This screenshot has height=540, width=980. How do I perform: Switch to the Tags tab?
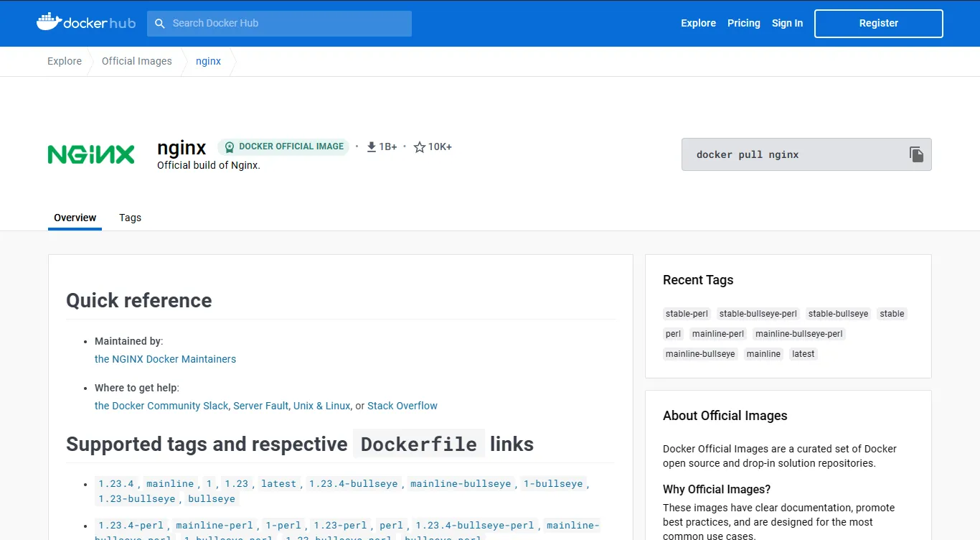pyautogui.click(x=130, y=218)
